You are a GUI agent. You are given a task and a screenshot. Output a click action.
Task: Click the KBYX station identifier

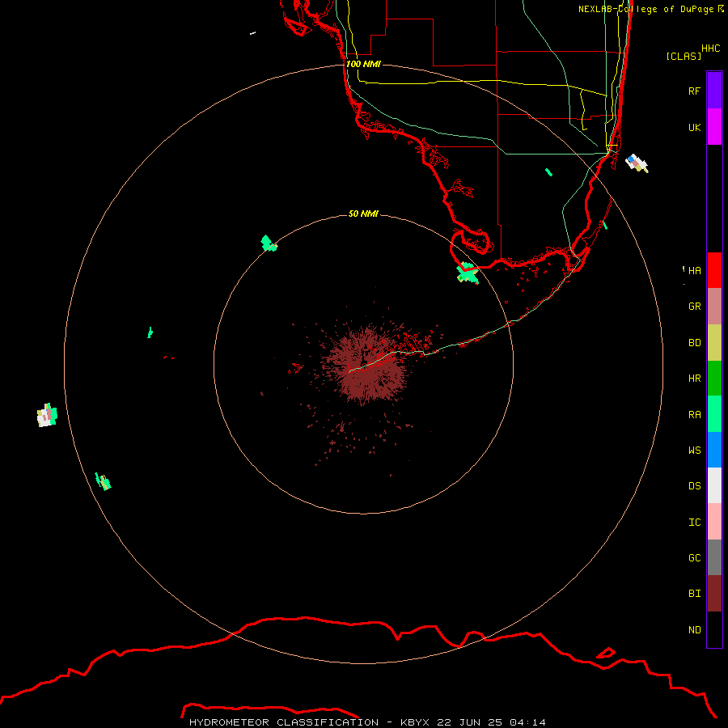point(415,722)
